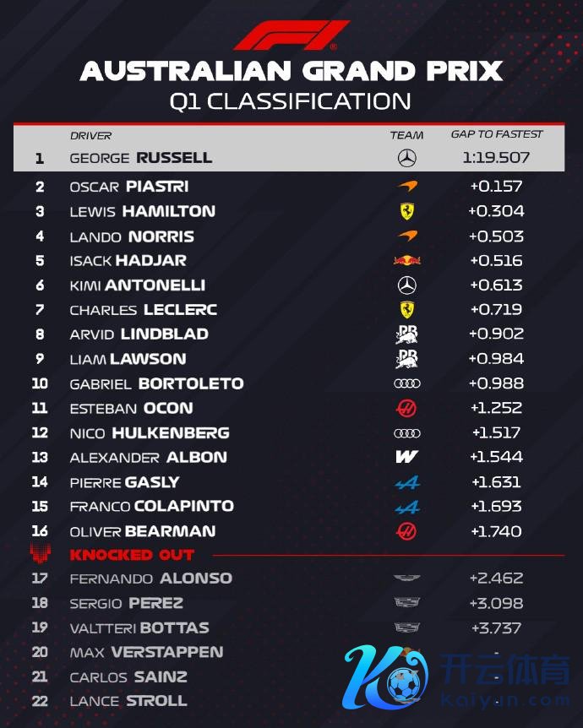Image resolution: width=583 pixels, height=728 pixels.
Task: Select the Red Bull logo next to Isack Hadjar
Action: click(x=406, y=261)
